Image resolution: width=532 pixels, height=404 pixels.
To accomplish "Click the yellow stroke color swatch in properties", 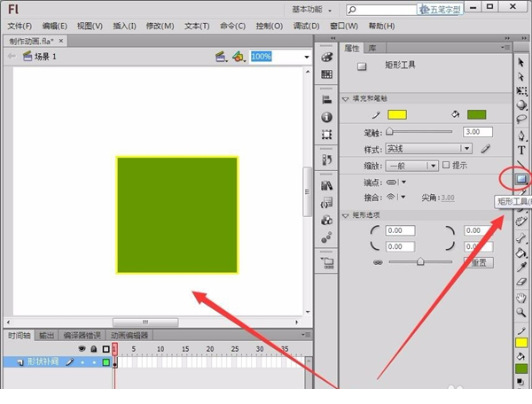I will [397, 114].
